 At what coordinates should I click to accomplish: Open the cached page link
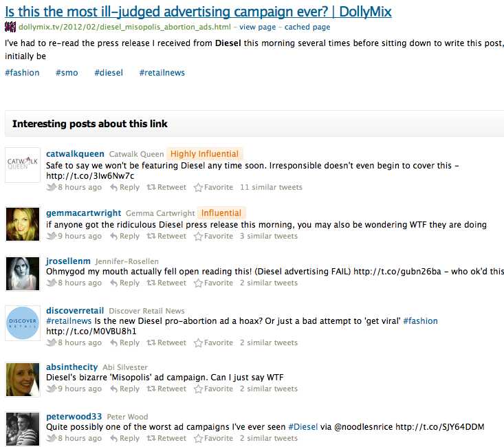pos(307,27)
